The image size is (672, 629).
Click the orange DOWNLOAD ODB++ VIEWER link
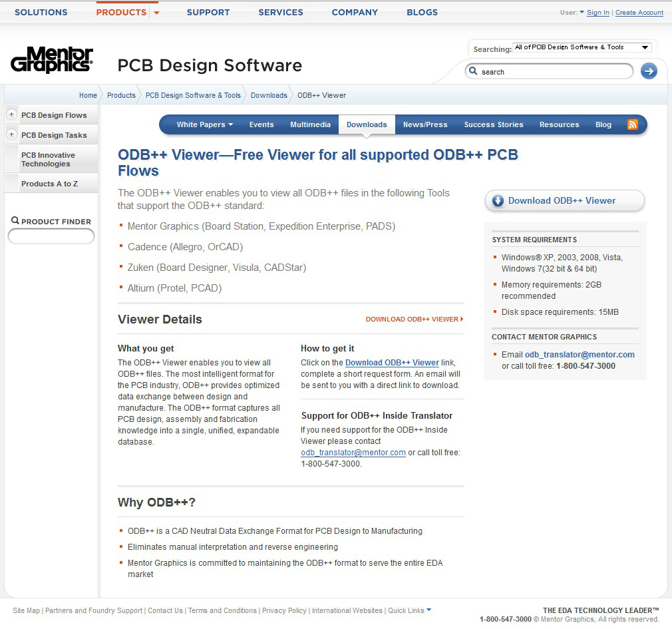[415, 319]
